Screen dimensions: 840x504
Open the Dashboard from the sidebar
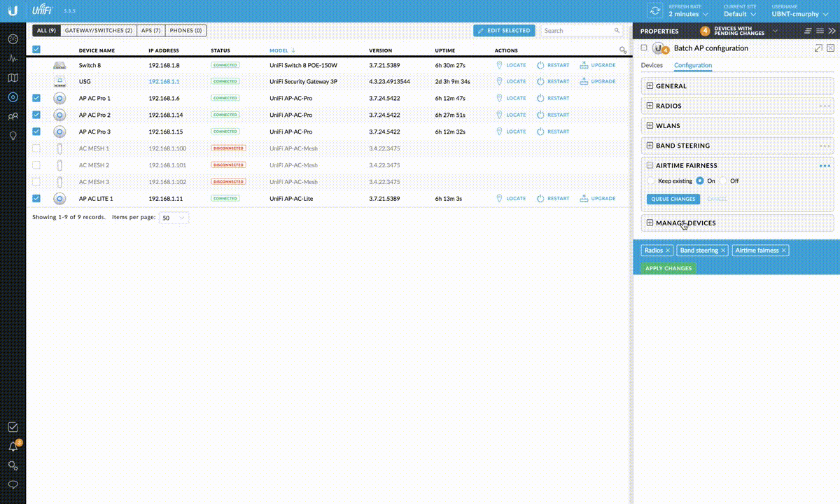(x=13, y=39)
